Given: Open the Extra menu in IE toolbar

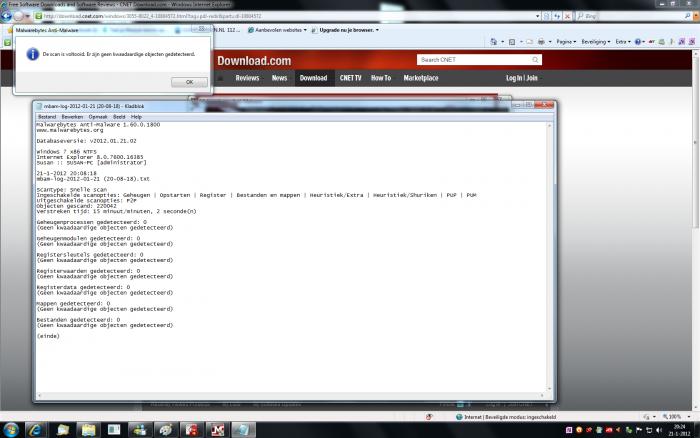Looking at the screenshot, I should point(623,42).
